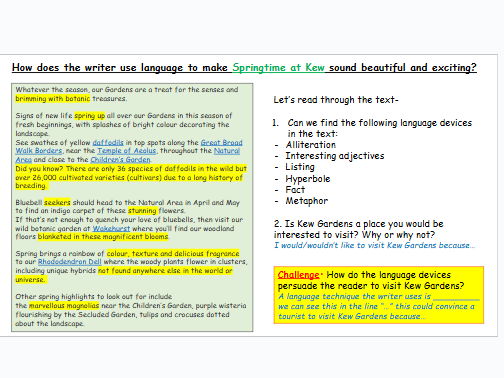The height and width of the screenshot is (378, 504).
Task: Click the 'Alliteration' list item
Action: 311,145
